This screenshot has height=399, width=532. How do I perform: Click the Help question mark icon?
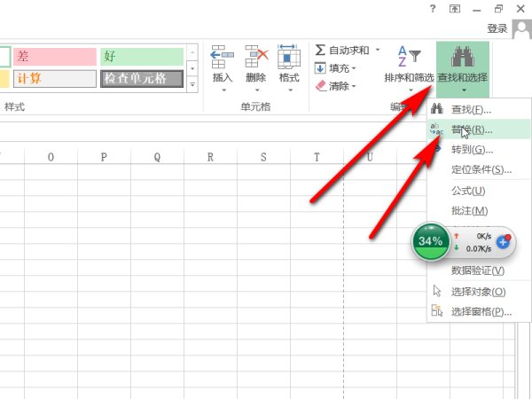[x=433, y=9]
